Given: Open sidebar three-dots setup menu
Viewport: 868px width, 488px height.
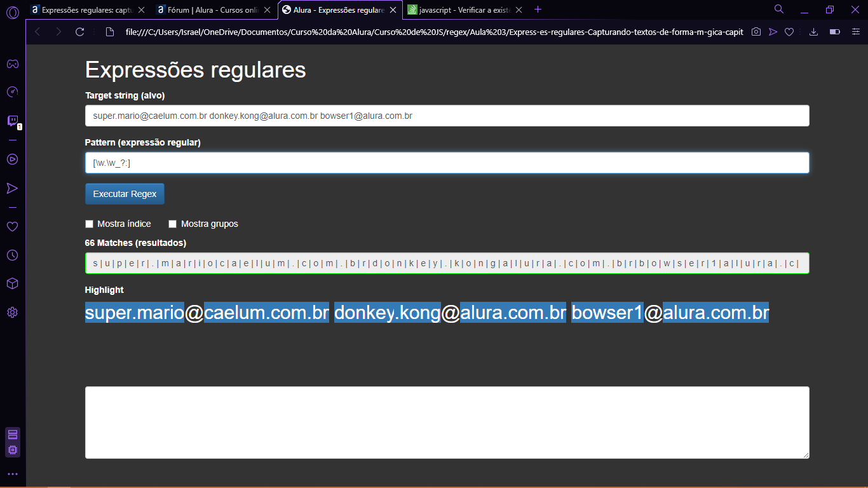Looking at the screenshot, I should 12,474.
